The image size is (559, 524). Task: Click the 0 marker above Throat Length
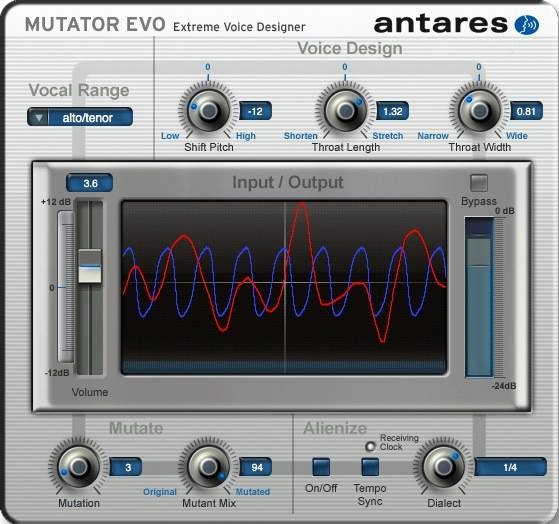point(345,67)
